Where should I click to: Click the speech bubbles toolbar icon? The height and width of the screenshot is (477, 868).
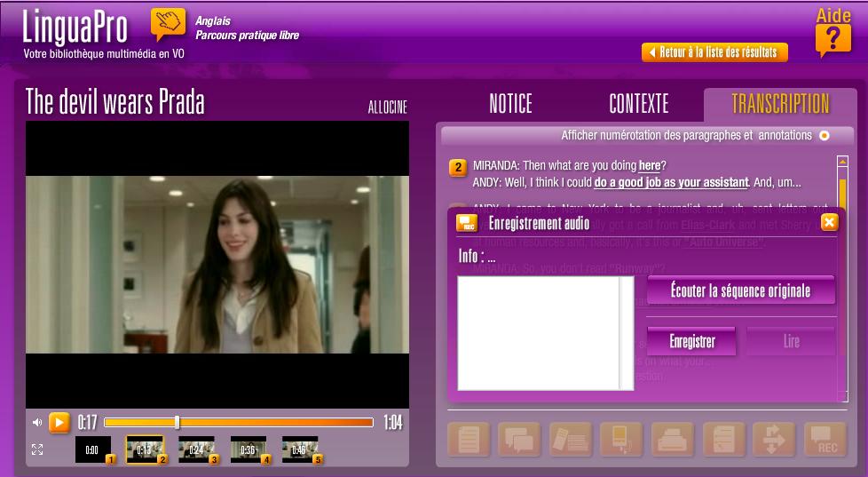[519, 440]
